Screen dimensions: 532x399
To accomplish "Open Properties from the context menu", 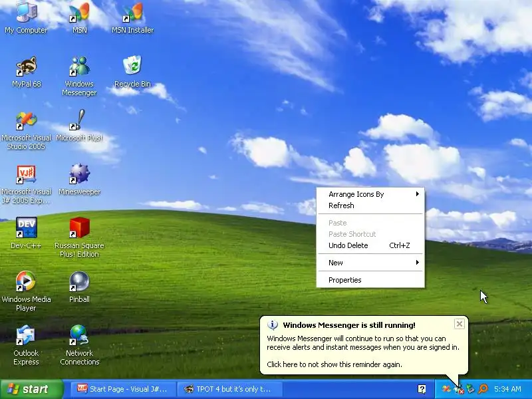I will tap(370, 280).
